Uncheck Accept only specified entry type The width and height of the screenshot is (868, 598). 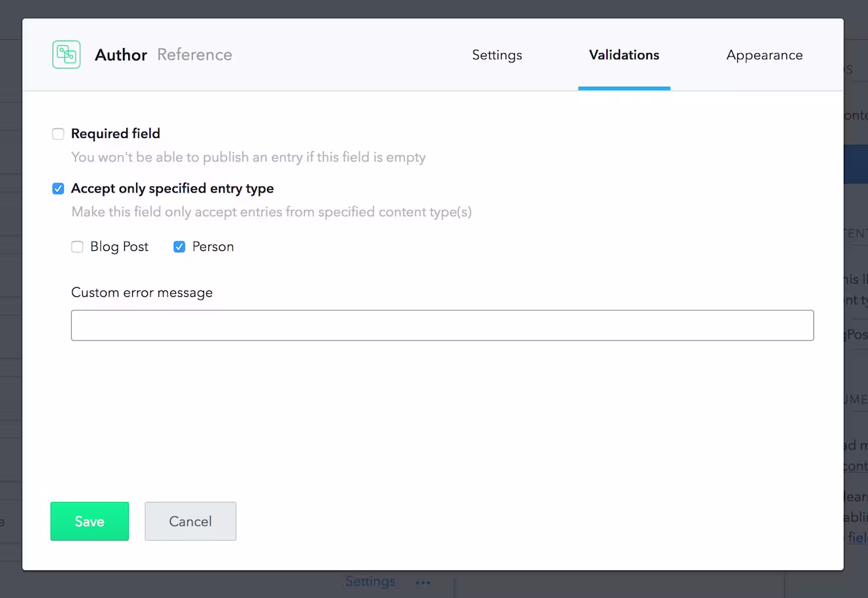click(59, 189)
